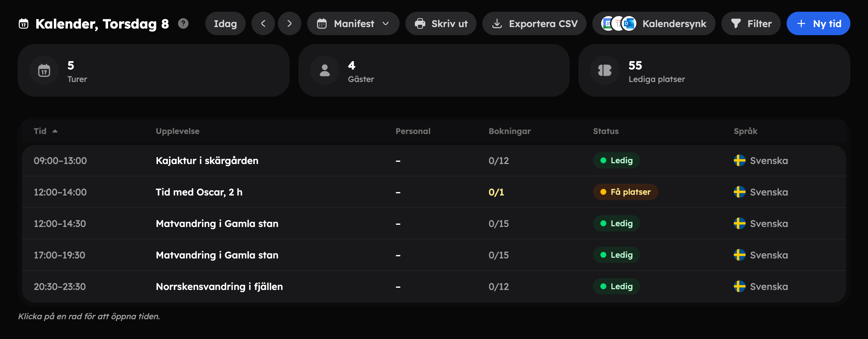This screenshot has height=339, width=868.
Task: Click Ledig badge in Kajaktur row
Action: pyautogui.click(x=617, y=160)
